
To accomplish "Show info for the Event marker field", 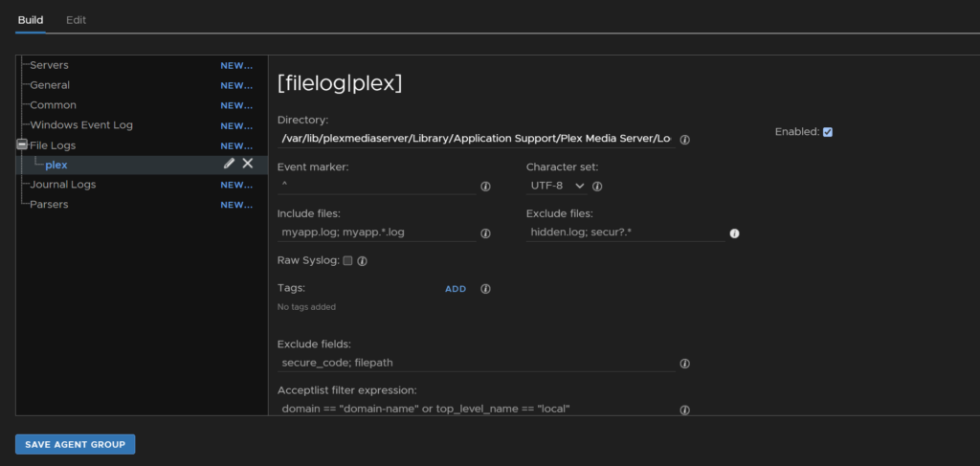I will click(x=485, y=187).
